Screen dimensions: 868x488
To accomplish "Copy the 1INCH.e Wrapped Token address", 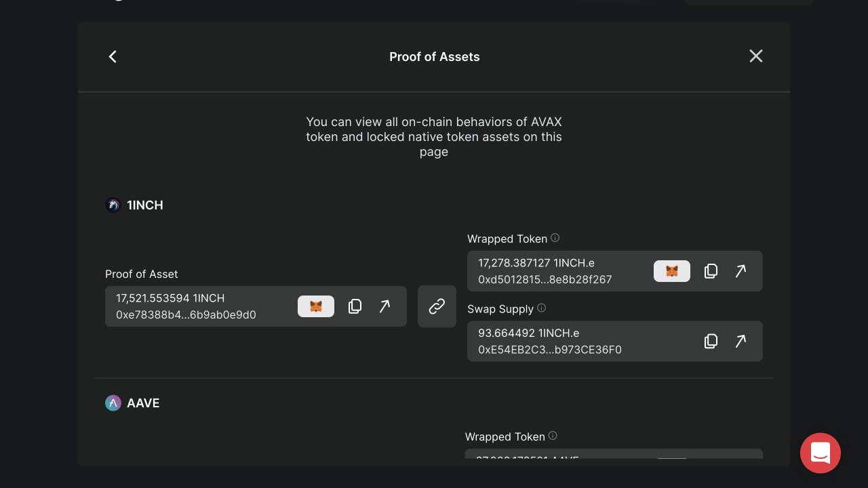I will pos(711,271).
